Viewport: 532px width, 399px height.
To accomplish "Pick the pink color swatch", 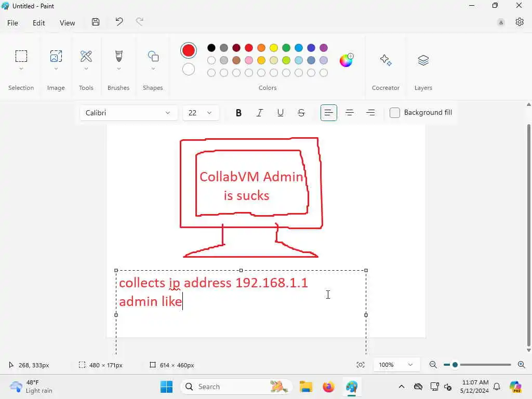I will [x=249, y=60].
